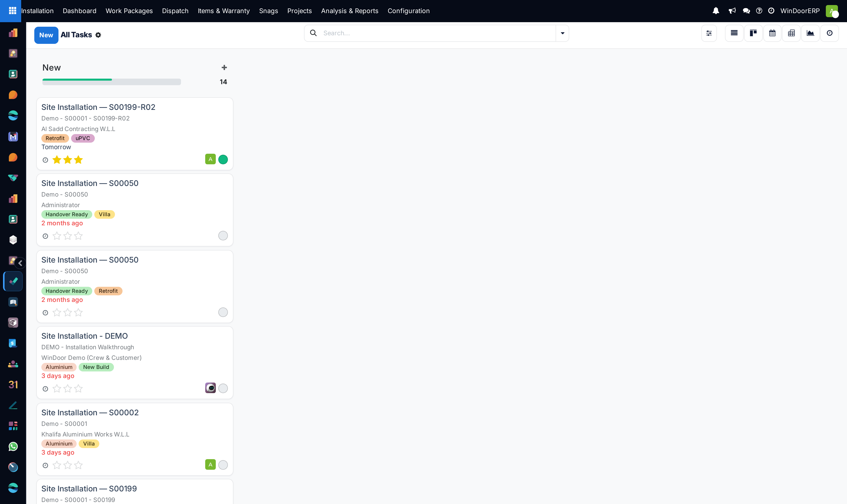Open state circle on S00050 Retrofit card
This screenshot has width=847, height=504.
pyautogui.click(x=223, y=312)
